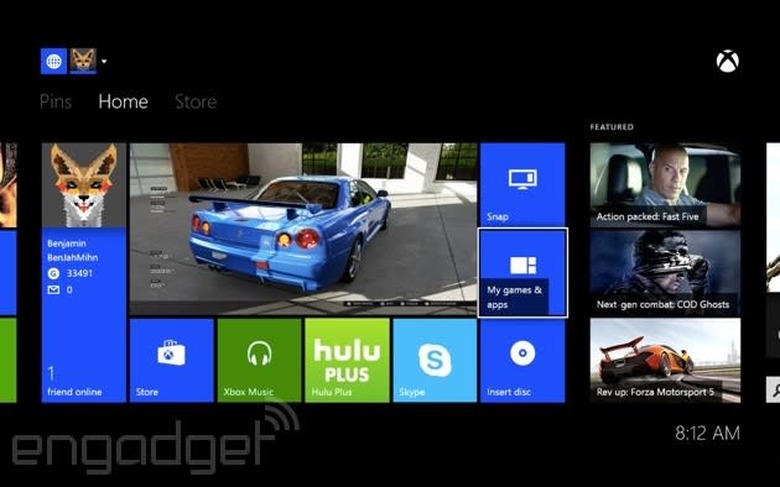Open Next gen combat: COD Ghosts feature
The width and height of the screenshot is (780, 487).
(x=664, y=272)
